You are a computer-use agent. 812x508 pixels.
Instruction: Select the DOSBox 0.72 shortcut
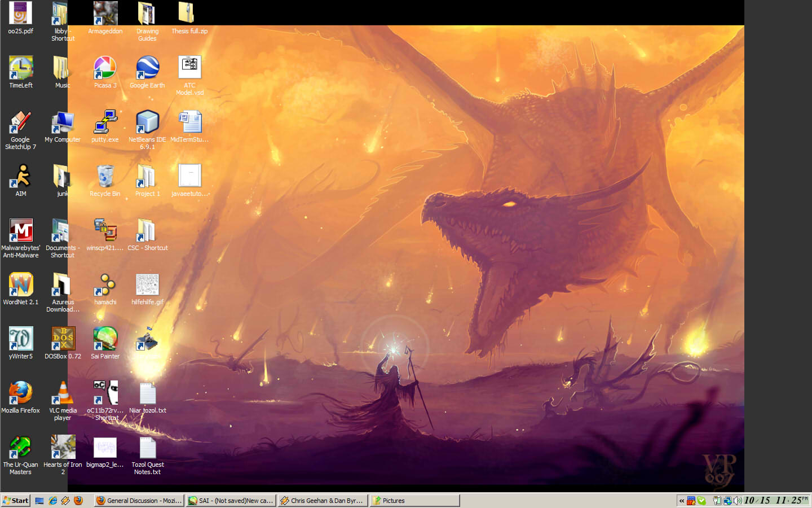(63, 339)
